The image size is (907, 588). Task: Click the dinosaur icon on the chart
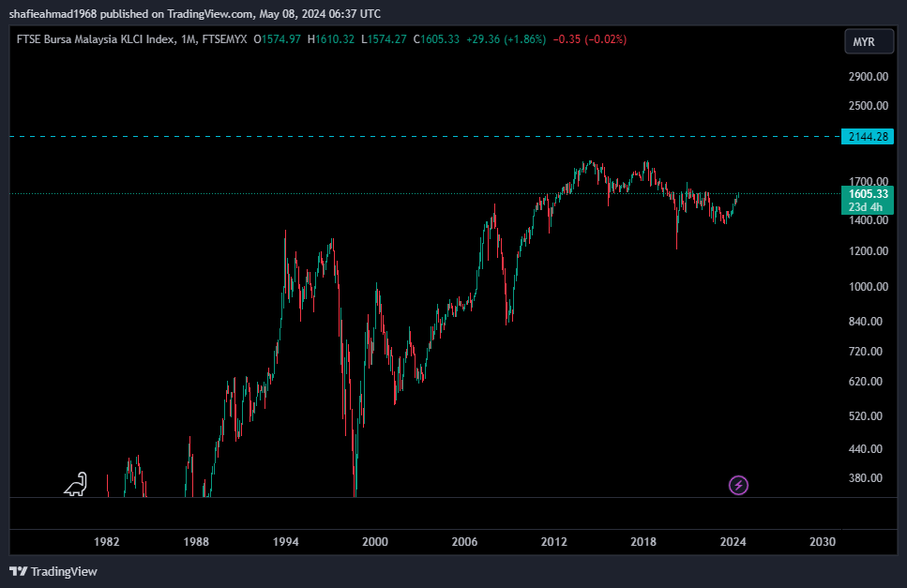point(76,484)
